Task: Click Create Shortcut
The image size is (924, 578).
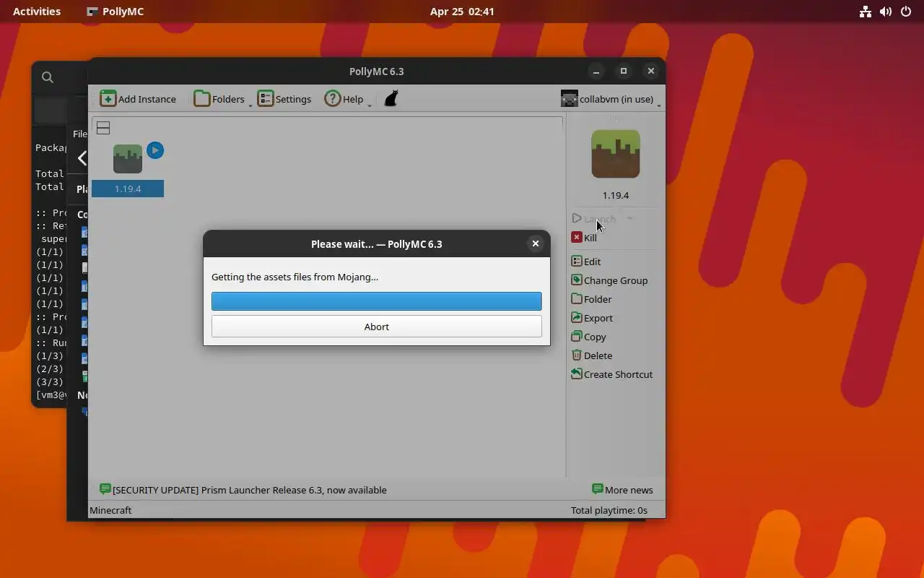Action: click(x=611, y=374)
